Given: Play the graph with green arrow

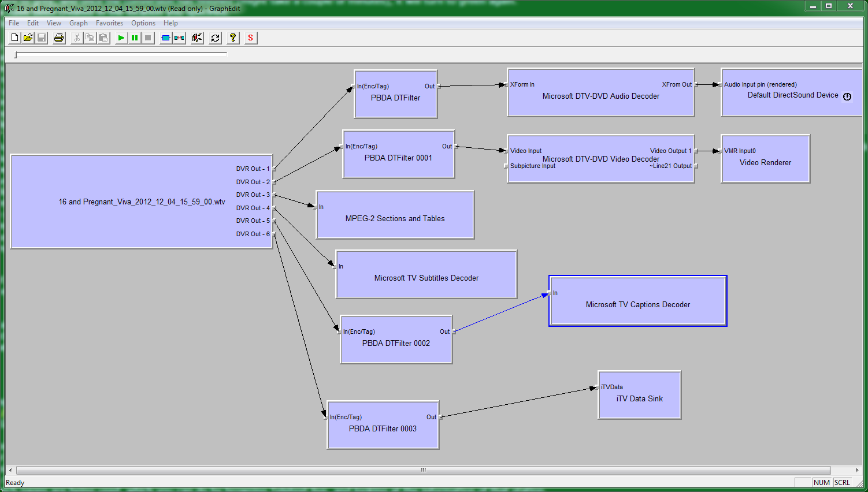Looking at the screenshot, I should pos(121,38).
